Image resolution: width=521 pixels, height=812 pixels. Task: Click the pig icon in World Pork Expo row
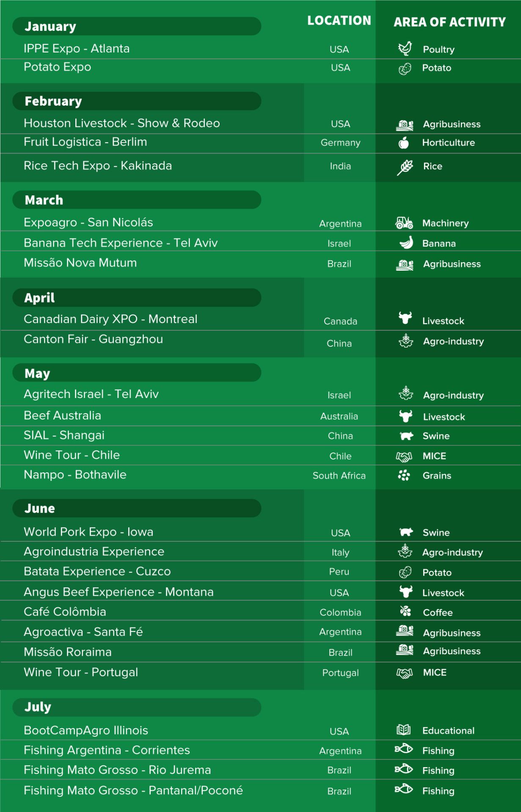(x=406, y=532)
